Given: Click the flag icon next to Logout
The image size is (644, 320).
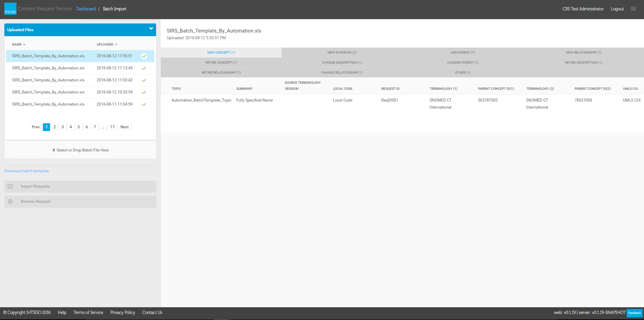Looking at the screenshot, I should point(633,9).
